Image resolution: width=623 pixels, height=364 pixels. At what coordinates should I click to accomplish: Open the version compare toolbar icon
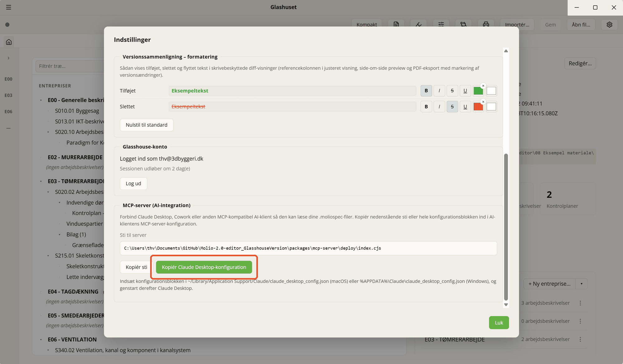[464, 24]
